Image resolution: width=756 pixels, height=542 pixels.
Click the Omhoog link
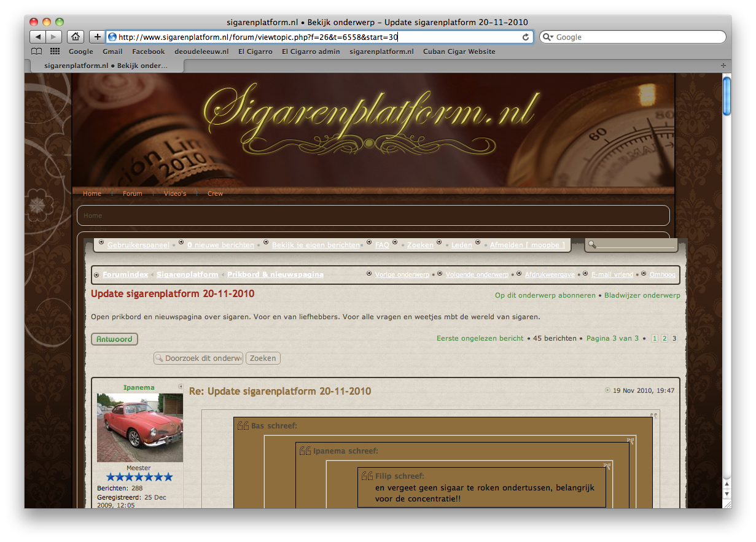(663, 274)
